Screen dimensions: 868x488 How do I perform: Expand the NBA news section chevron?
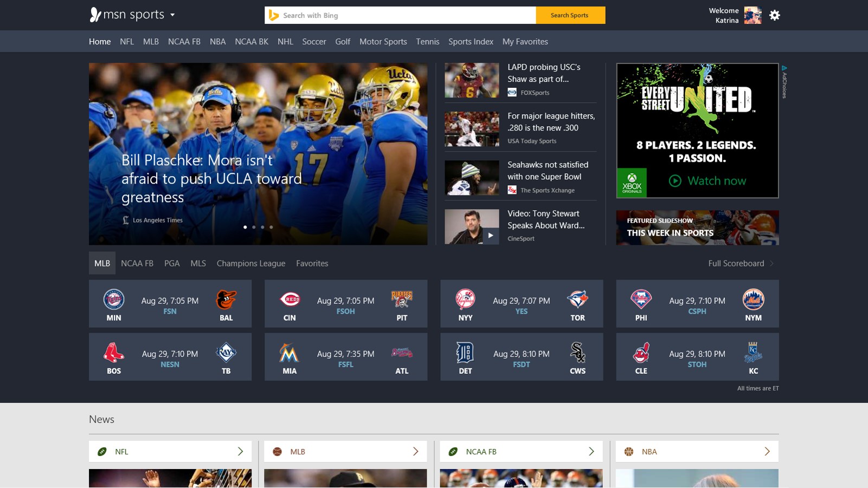(767, 452)
